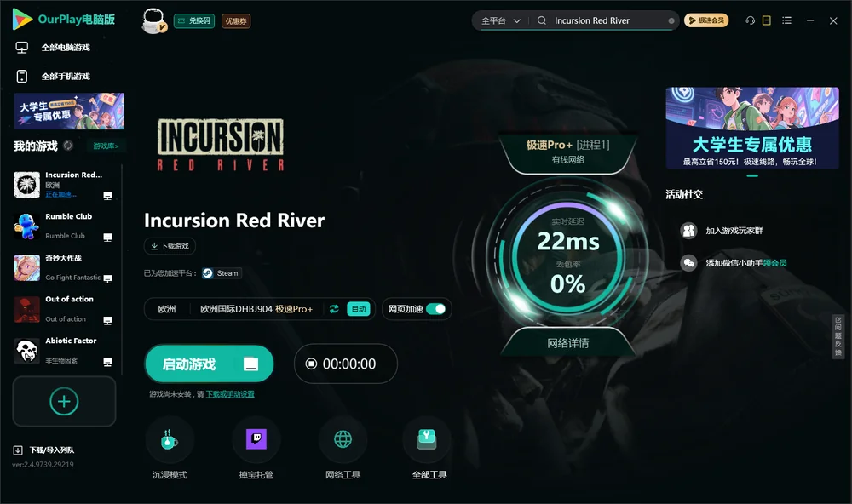852x504 pixels.
Task: Open the 极速会员 membership button
Action: click(706, 20)
